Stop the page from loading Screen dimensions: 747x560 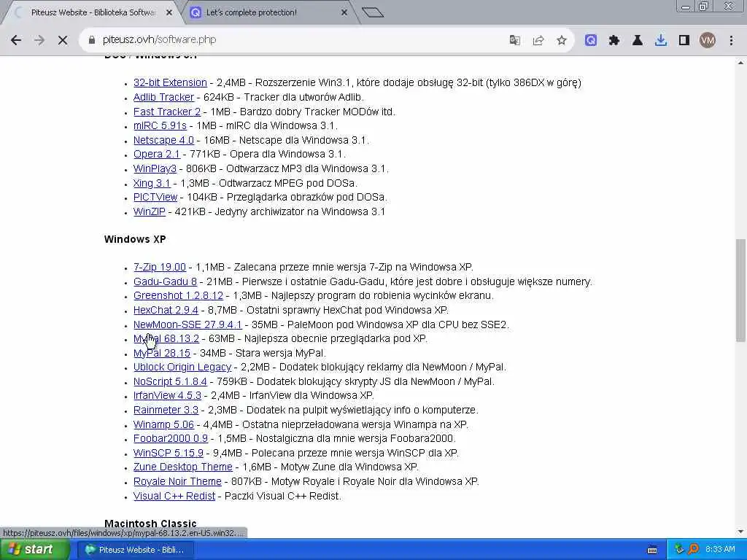click(x=63, y=40)
